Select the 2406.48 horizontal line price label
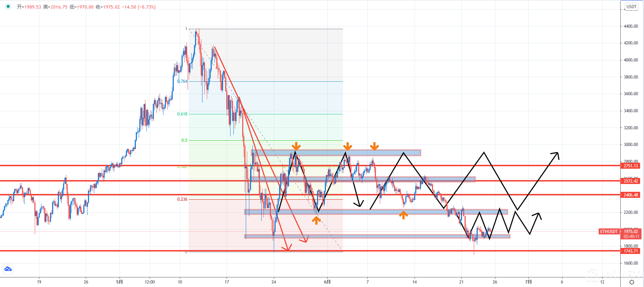The image size is (644, 287). [631, 195]
